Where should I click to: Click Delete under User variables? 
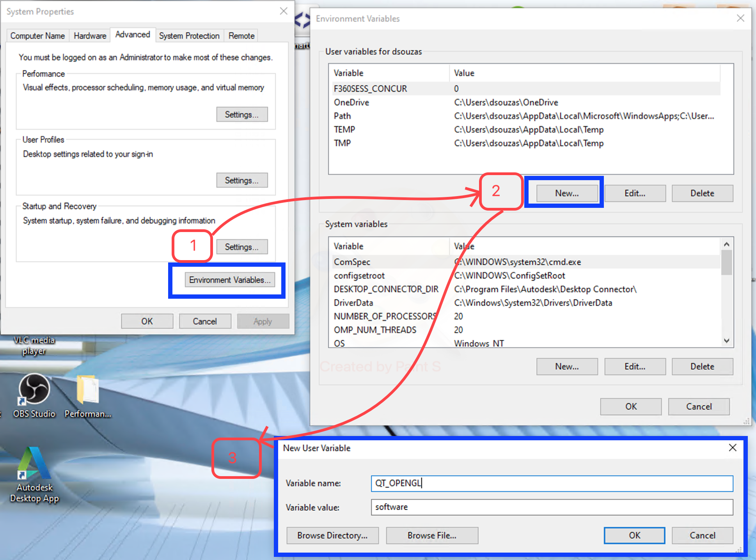(702, 193)
